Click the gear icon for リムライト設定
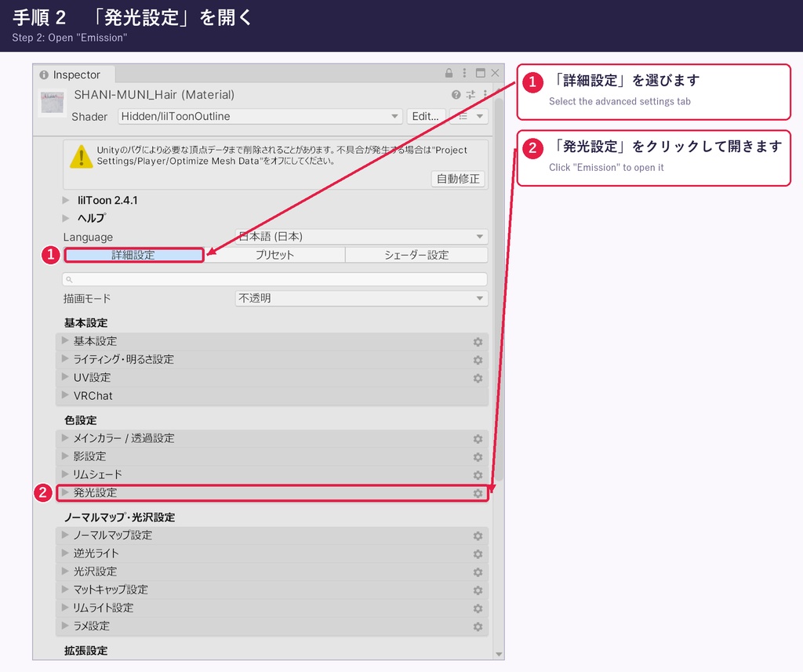The image size is (803, 672). pos(478,608)
